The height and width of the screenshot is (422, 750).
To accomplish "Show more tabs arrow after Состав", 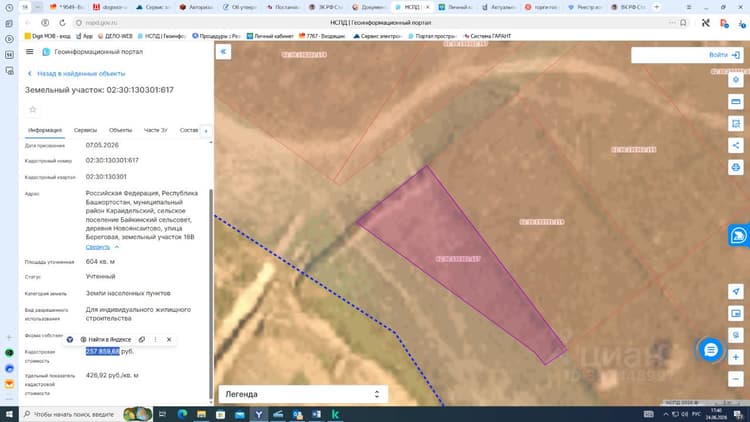I will 206,131.
